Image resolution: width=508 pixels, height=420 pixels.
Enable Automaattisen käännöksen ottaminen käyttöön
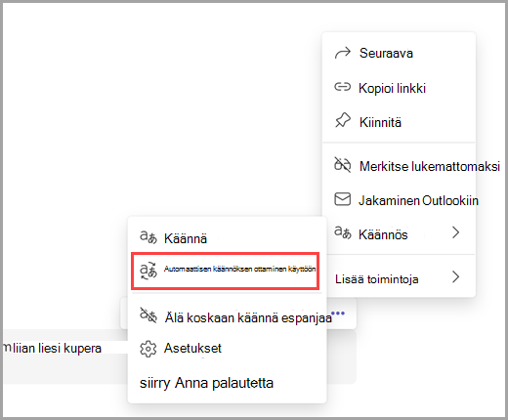tap(225, 271)
